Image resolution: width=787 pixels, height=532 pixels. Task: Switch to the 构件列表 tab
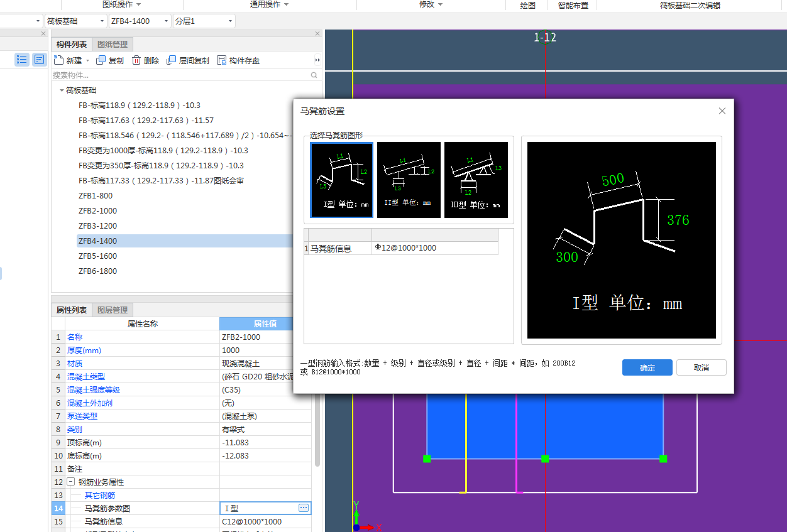click(x=72, y=45)
